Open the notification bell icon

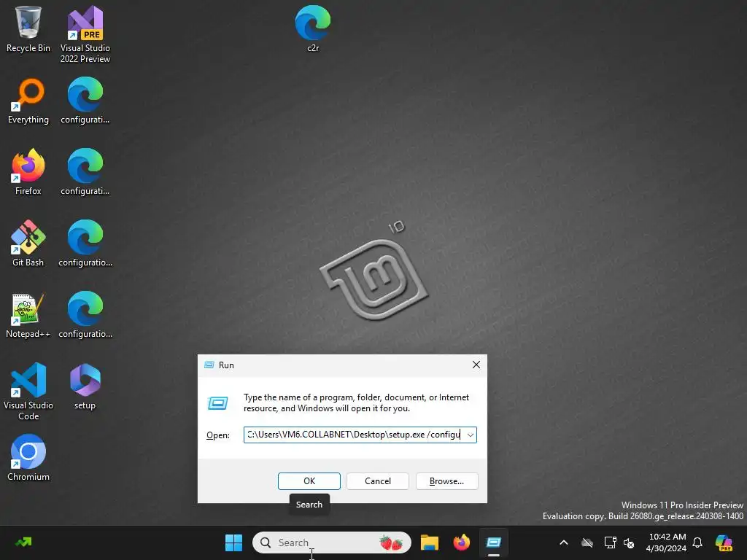point(697,542)
